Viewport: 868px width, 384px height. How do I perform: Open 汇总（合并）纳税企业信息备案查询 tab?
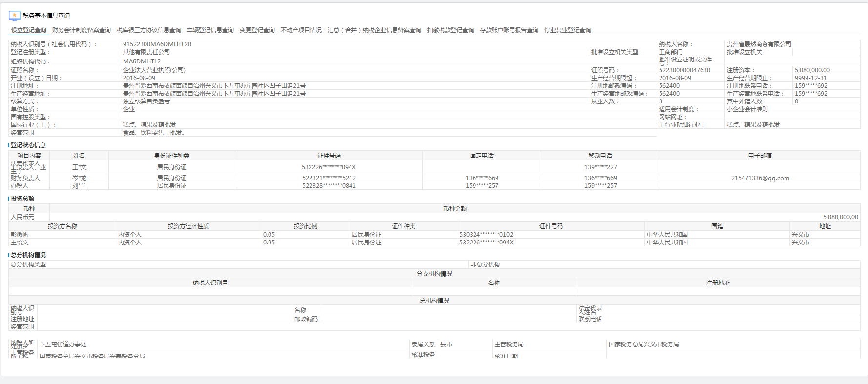[374, 30]
